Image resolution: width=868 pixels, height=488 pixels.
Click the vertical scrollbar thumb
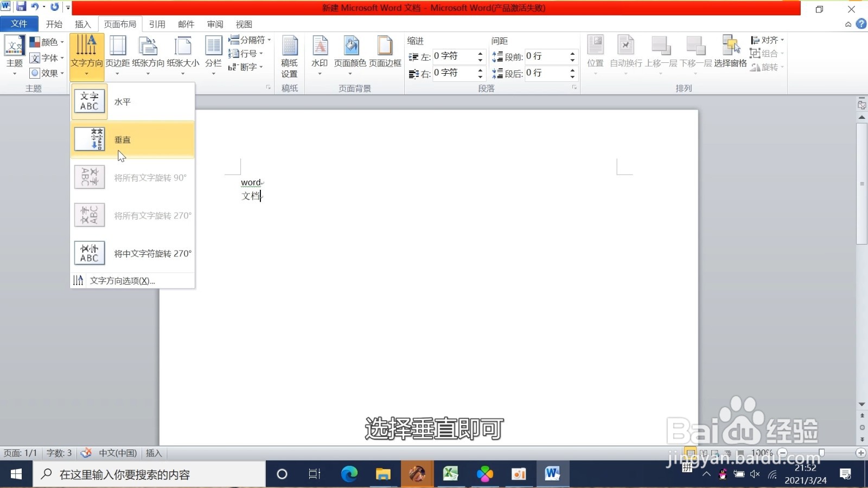click(x=862, y=183)
